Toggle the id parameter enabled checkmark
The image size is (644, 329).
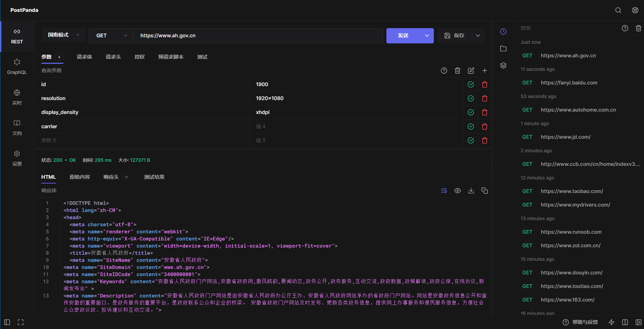[x=471, y=84]
